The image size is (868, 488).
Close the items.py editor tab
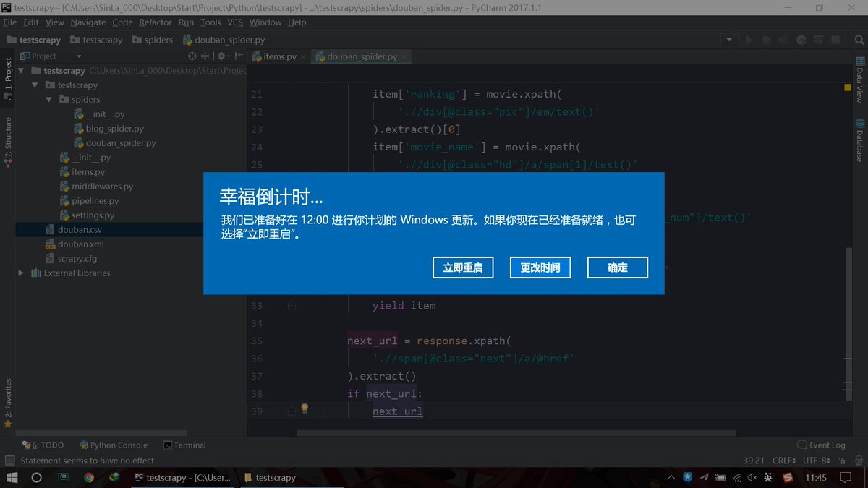click(303, 56)
